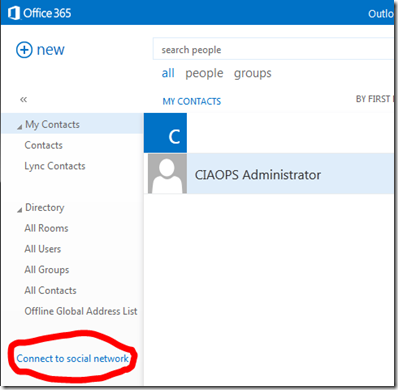Click the MY CONTACTS list heading
The image size is (398, 390).
point(192,101)
